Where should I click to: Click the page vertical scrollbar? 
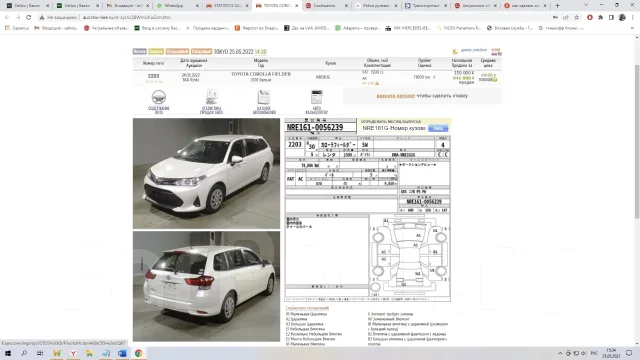(x=637, y=143)
